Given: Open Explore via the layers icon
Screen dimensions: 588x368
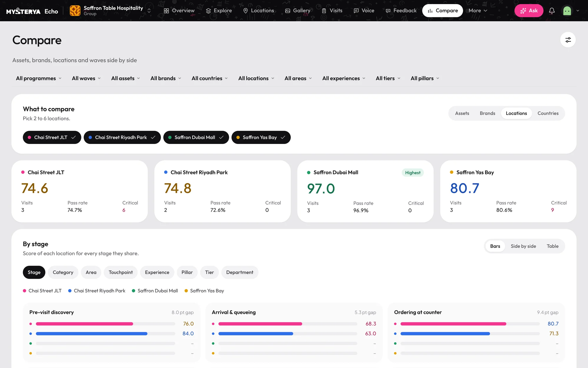Looking at the screenshot, I should coord(208,11).
